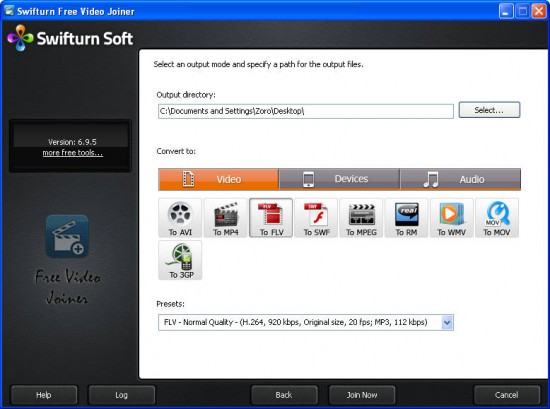The width and height of the screenshot is (550, 409).
Task: Select the To FLV format icon
Action: pyautogui.click(x=271, y=218)
